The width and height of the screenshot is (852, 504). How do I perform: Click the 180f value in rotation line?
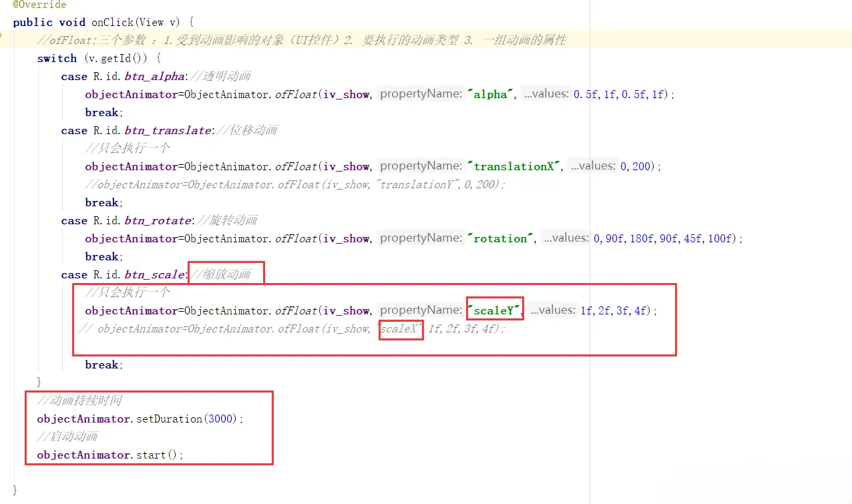click(641, 239)
